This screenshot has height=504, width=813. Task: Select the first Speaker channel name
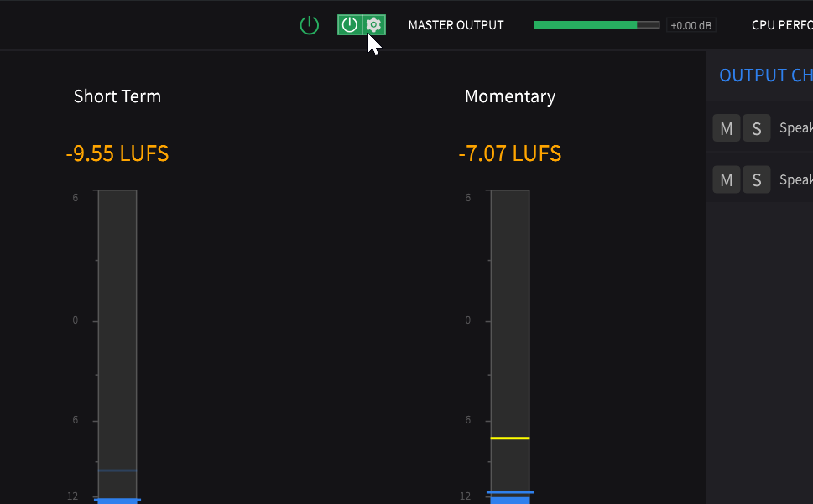pos(796,128)
